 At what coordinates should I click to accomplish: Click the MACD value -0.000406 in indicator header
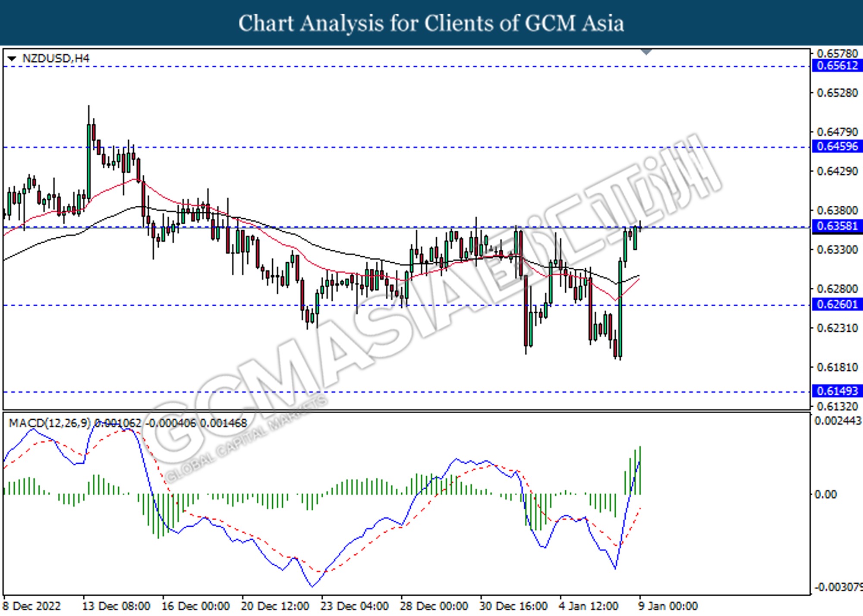point(170,423)
